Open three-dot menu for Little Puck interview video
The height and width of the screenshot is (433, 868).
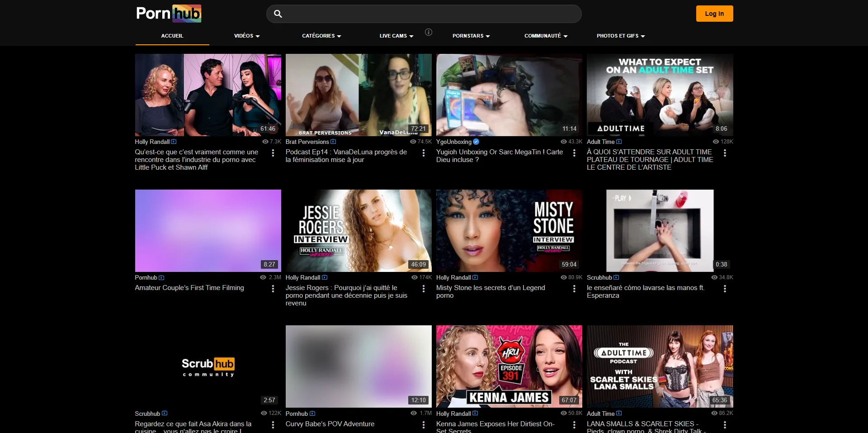pos(273,153)
